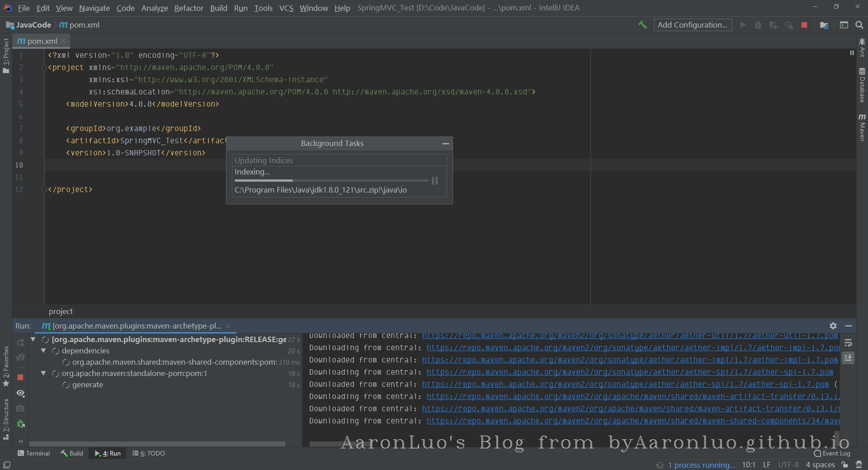Open the 4 spaces indent selector
The image size is (868, 470).
point(820,465)
